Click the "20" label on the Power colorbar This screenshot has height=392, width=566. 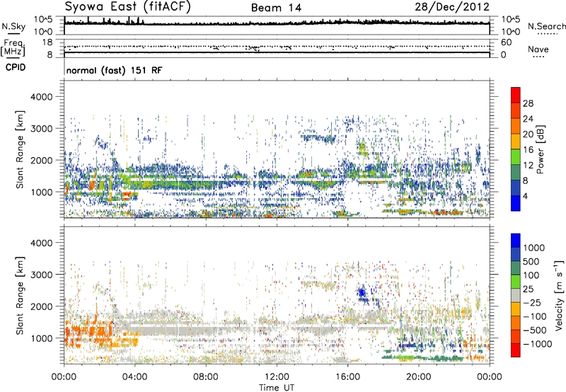(528, 134)
